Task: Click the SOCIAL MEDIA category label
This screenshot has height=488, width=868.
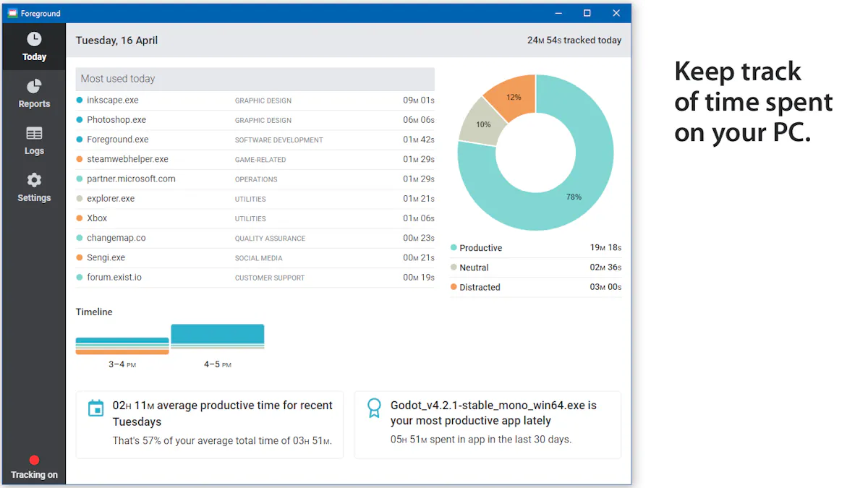Action: (258, 258)
